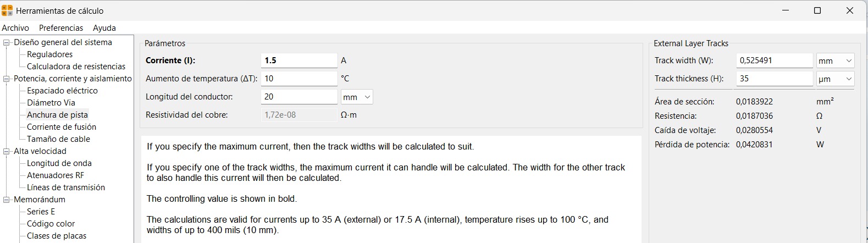This screenshot has width=868, height=243.
Task: Open Track thickness unit dropdown
Action: [x=834, y=79]
